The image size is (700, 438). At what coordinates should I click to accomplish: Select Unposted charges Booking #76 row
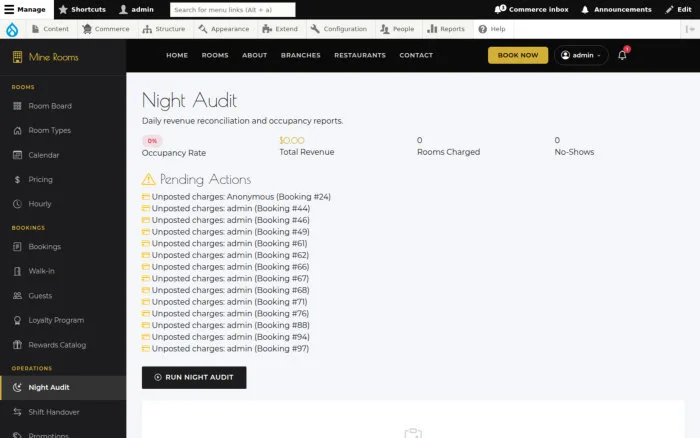[x=225, y=313]
